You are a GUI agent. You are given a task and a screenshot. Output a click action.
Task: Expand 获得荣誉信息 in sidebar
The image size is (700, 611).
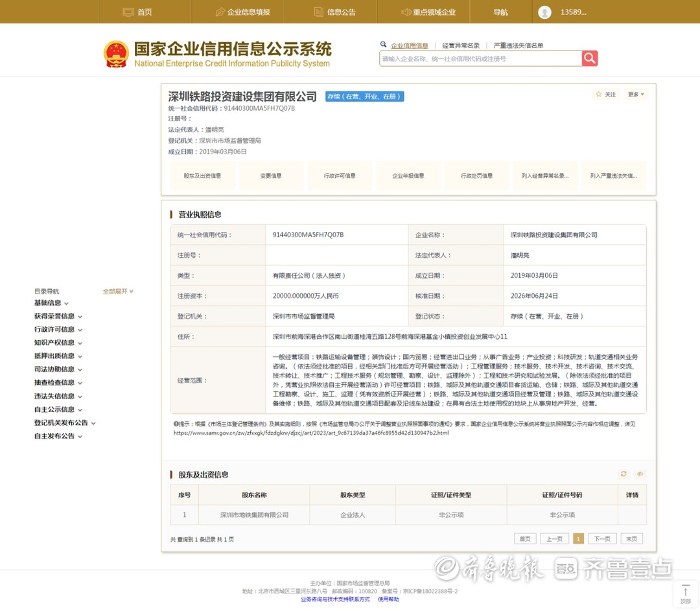tap(58, 316)
